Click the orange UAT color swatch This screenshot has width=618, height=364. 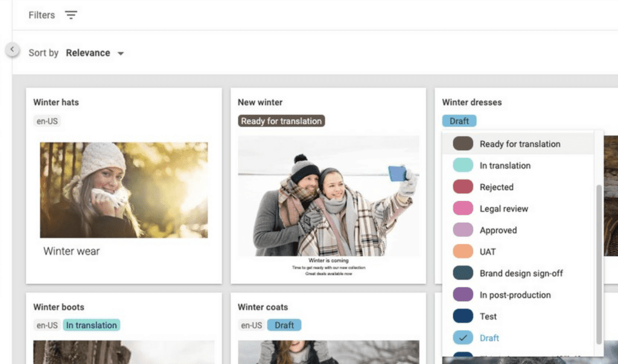(463, 252)
